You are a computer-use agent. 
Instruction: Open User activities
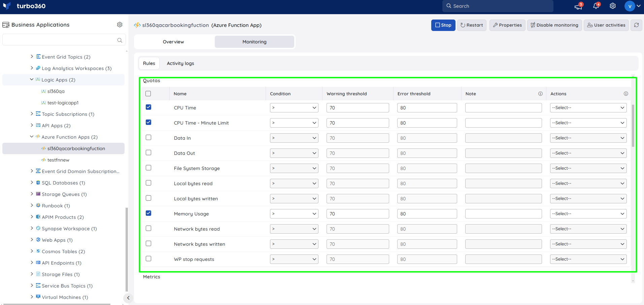pyautogui.click(x=606, y=25)
